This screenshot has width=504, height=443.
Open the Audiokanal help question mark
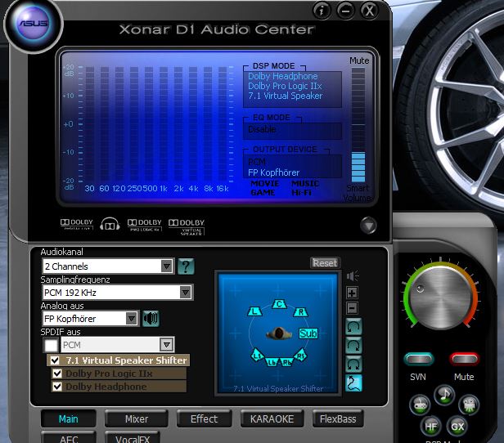tap(186, 266)
